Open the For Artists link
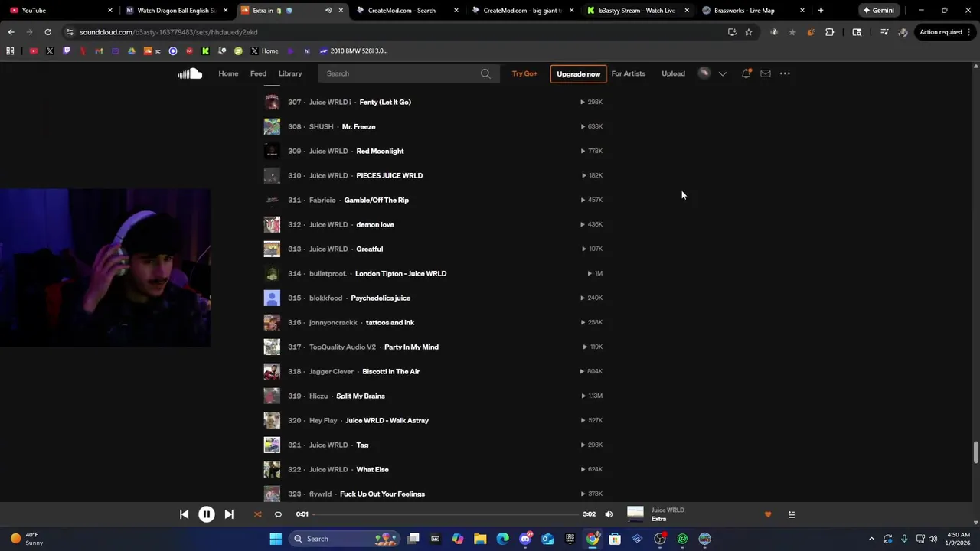Screen dimensions: 980x551 (x=628, y=73)
